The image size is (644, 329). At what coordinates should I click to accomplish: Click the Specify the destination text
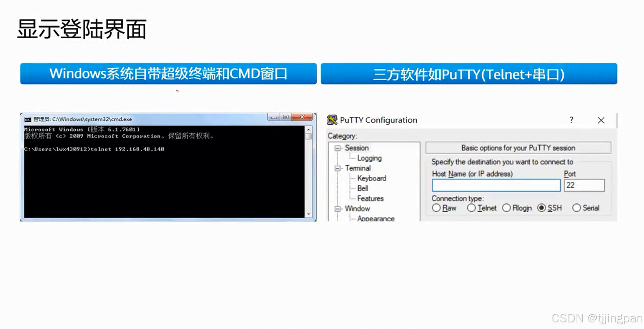coord(502,162)
